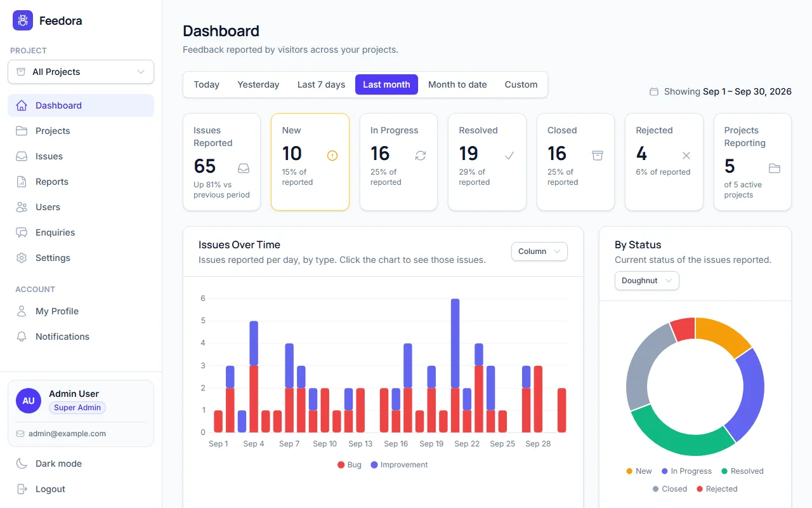Select the Yesterday date range tab

[x=258, y=84]
